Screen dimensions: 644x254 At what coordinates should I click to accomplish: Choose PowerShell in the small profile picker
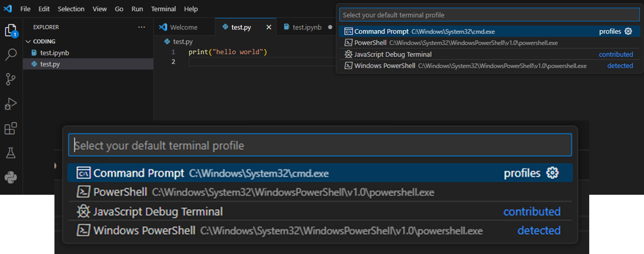489,42
